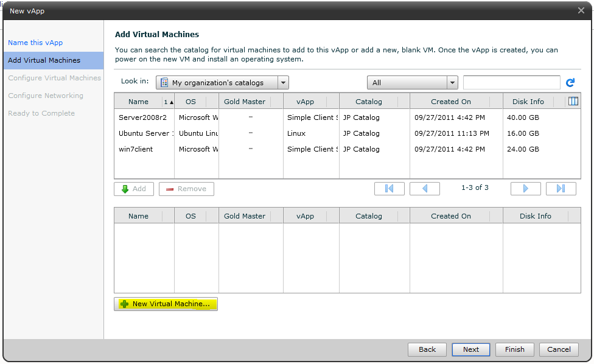Click the Remove button
This screenshot has height=364, width=594.
coord(186,189)
